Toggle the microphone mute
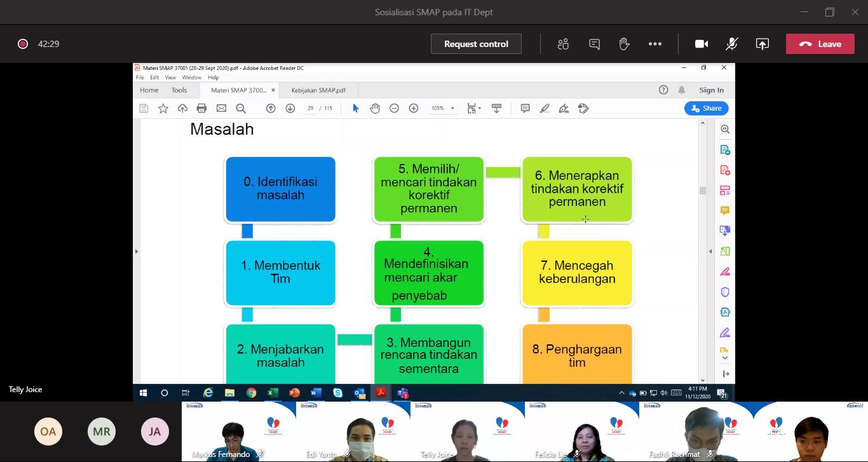 click(732, 44)
